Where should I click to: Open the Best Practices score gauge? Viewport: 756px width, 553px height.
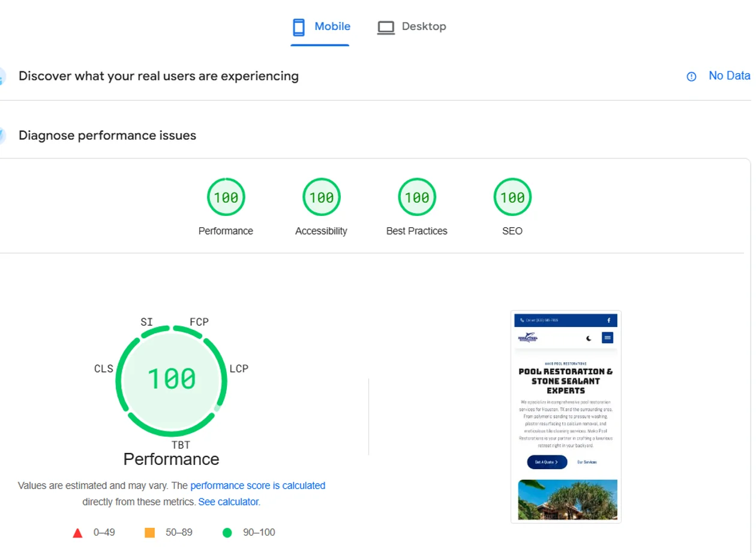click(x=417, y=197)
